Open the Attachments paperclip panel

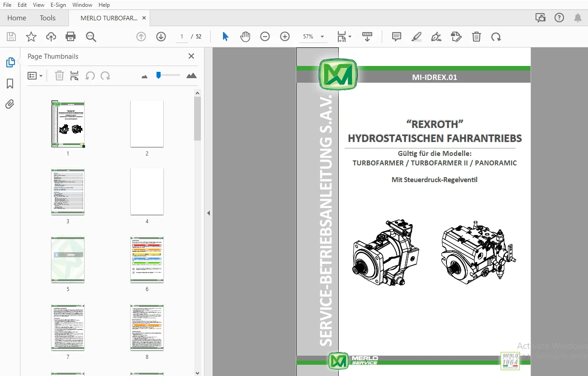(10, 104)
